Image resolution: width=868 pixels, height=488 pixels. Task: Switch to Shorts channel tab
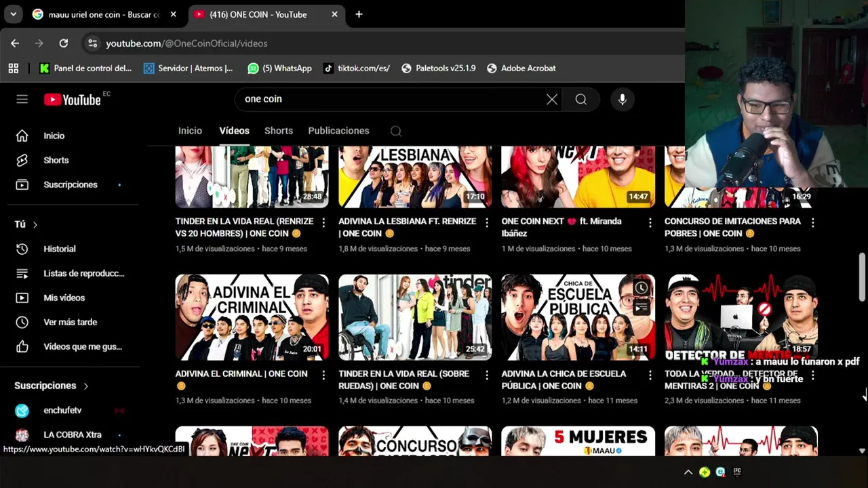279,131
